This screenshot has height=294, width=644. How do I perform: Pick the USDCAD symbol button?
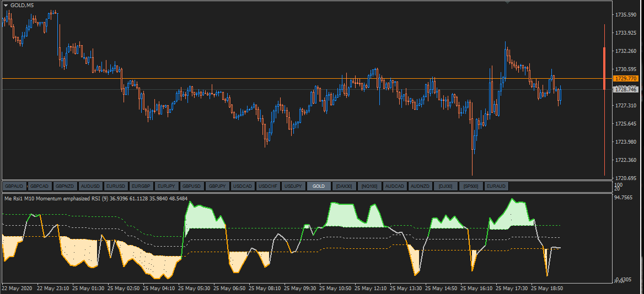(x=242, y=186)
